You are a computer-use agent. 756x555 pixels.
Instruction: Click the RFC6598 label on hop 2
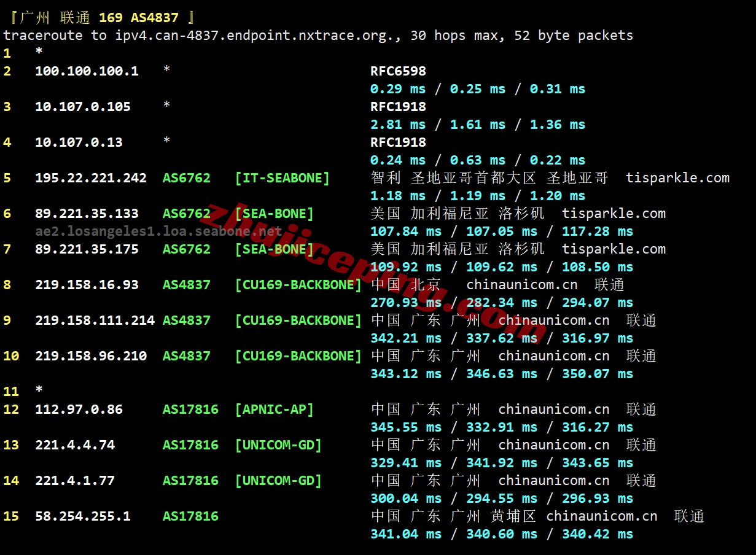(398, 71)
